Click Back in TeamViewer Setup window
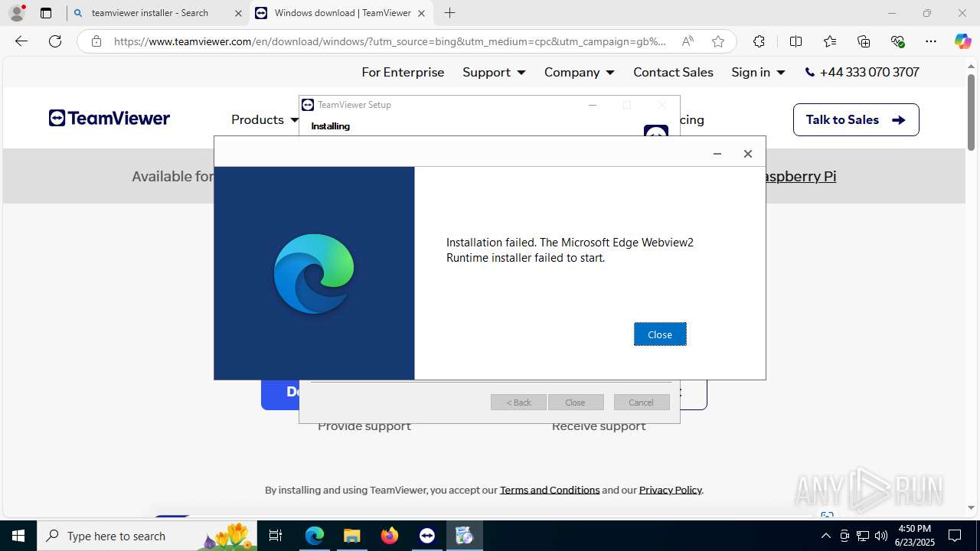980x551 pixels. click(x=518, y=403)
